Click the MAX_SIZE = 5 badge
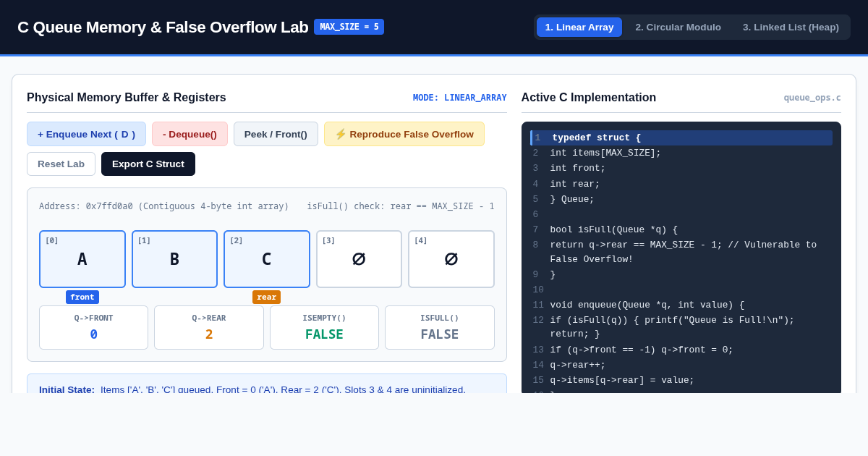This screenshot has height=456, width=868. click(349, 27)
